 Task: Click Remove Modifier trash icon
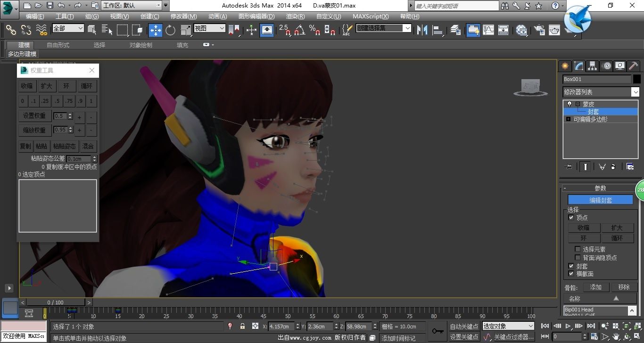(613, 167)
